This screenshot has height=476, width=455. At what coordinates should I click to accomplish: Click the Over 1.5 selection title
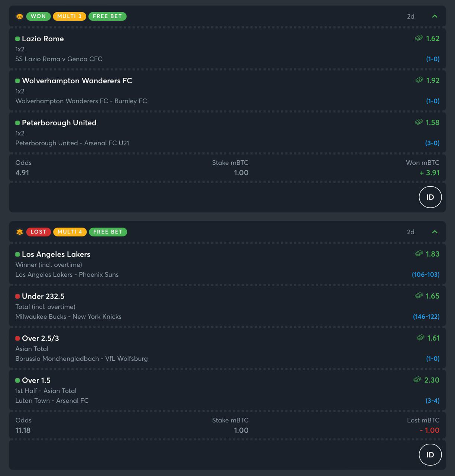click(36, 380)
